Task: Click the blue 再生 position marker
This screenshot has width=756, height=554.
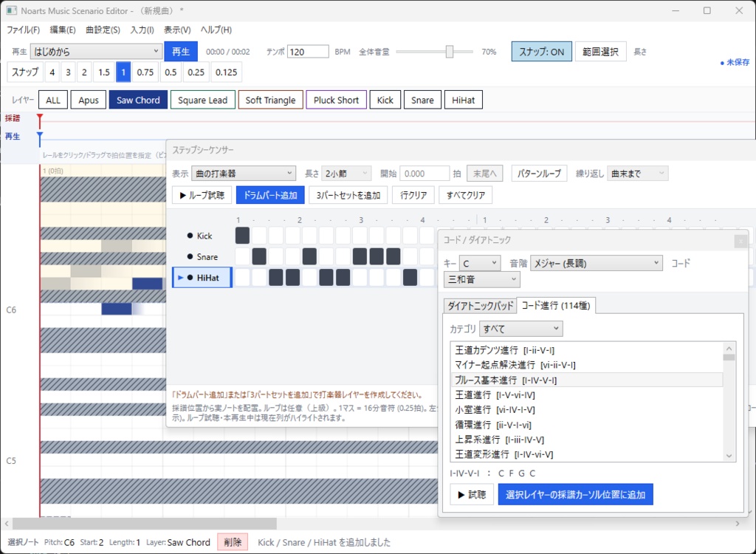Action: 40,137
